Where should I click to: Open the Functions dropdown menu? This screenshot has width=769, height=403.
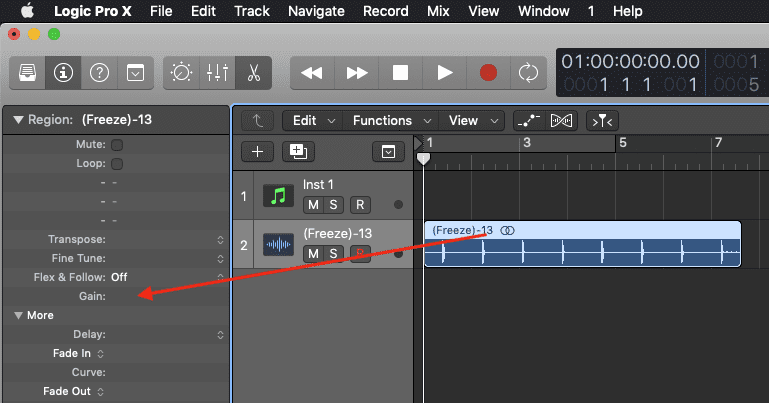388,120
